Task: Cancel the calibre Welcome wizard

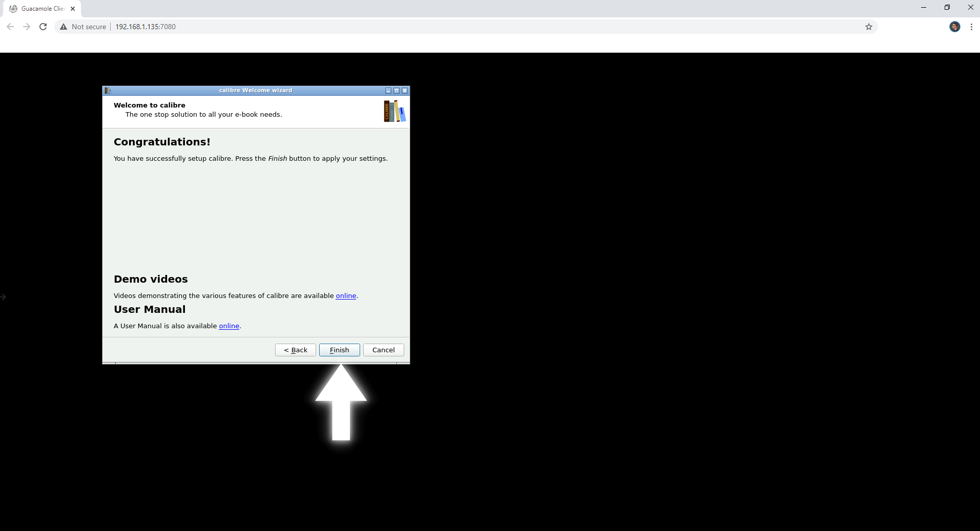Action: (383, 350)
